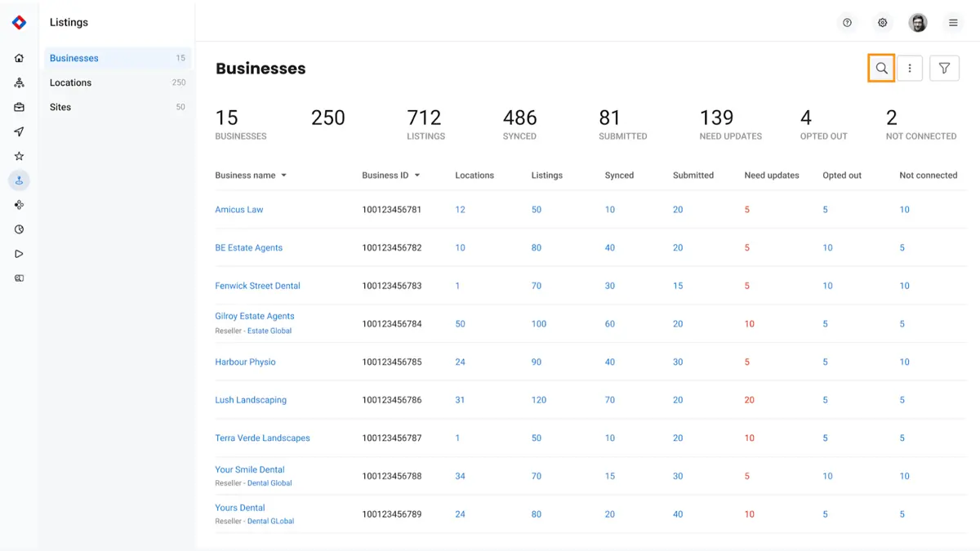The height and width of the screenshot is (551, 980).
Task: Click the Synced column header
Action: tap(619, 176)
